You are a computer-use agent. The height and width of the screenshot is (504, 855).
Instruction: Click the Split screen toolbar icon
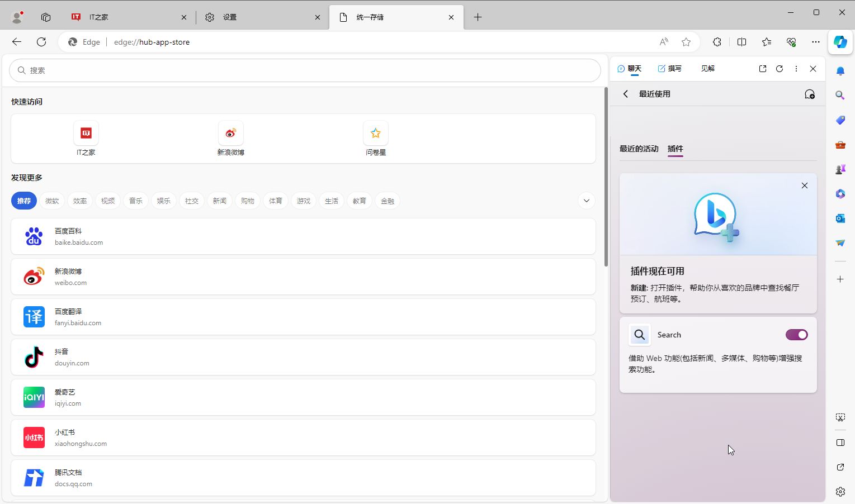click(x=741, y=42)
